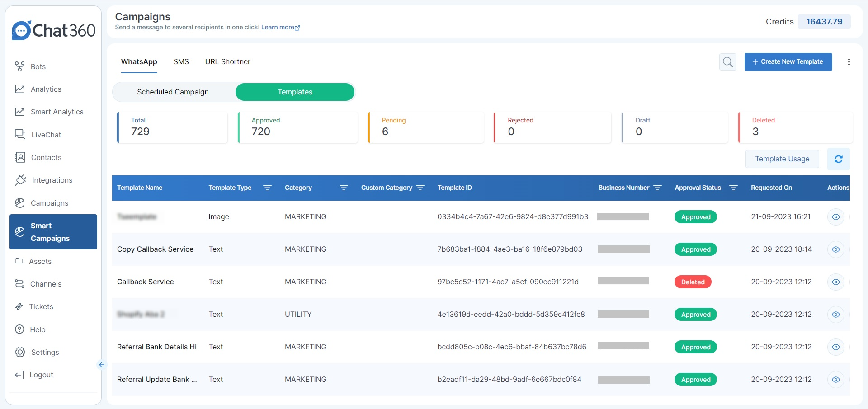Click the Logout icon
Image resolution: width=868 pixels, height=409 pixels.
(19, 375)
